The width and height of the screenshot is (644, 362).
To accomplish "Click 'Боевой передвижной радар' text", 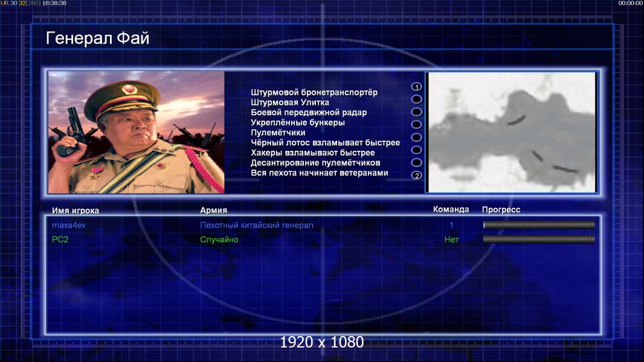I will click(309, 112).
